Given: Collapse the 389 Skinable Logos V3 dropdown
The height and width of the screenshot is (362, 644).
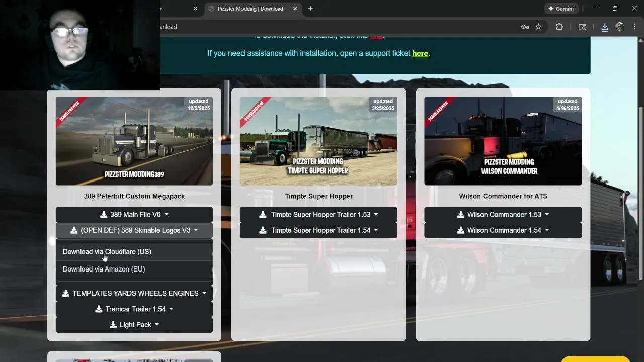Looking at the screenshot, I should pyautogui.click(x=134, y=230).
